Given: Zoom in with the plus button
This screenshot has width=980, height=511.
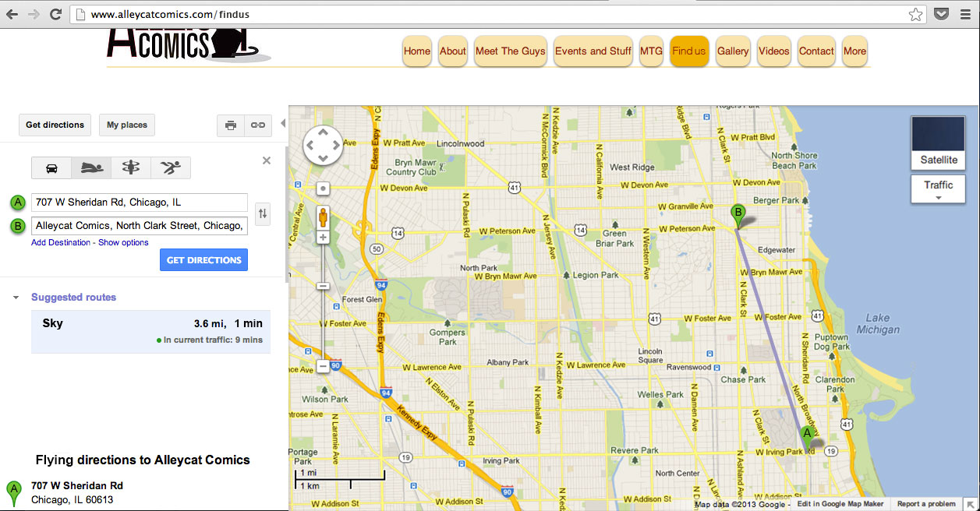Looking at the screenshot, I should point(323,237).
